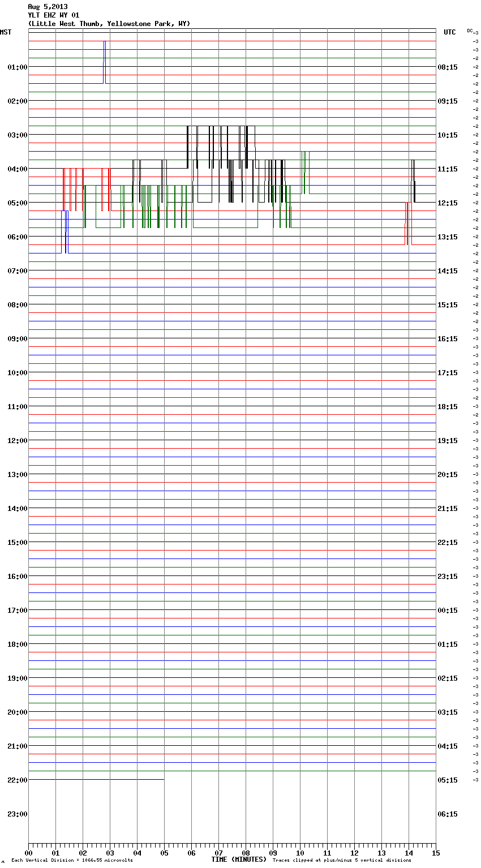
Task: Click the '00' minute tick label on bottom axis
Action: tap(28, 853)
